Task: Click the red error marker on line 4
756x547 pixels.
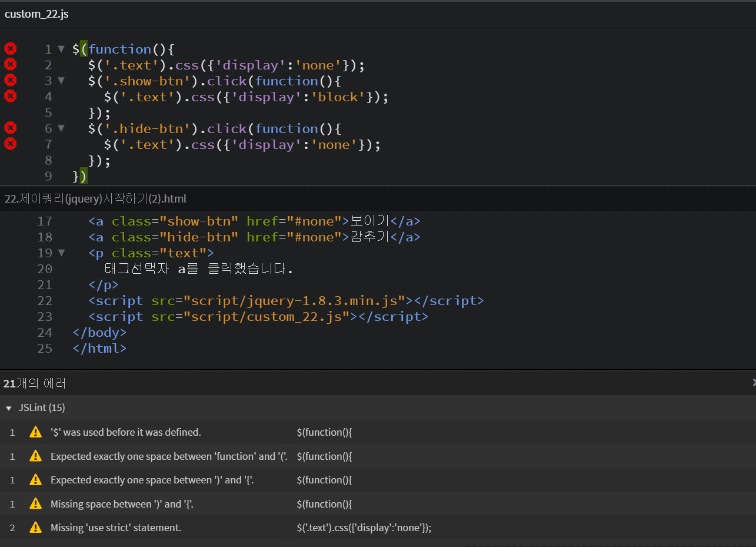Action: point(10,97)
